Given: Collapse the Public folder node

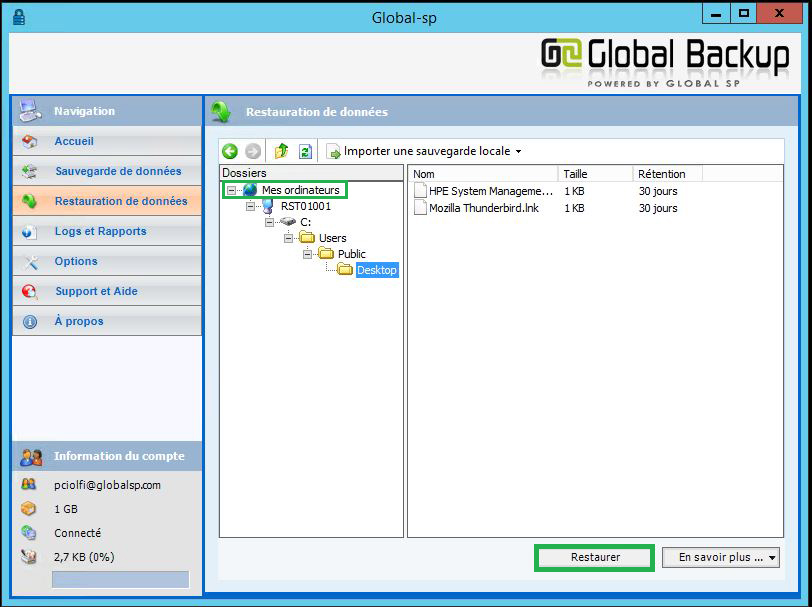Looking at the screenshot, I should point(308,254).
